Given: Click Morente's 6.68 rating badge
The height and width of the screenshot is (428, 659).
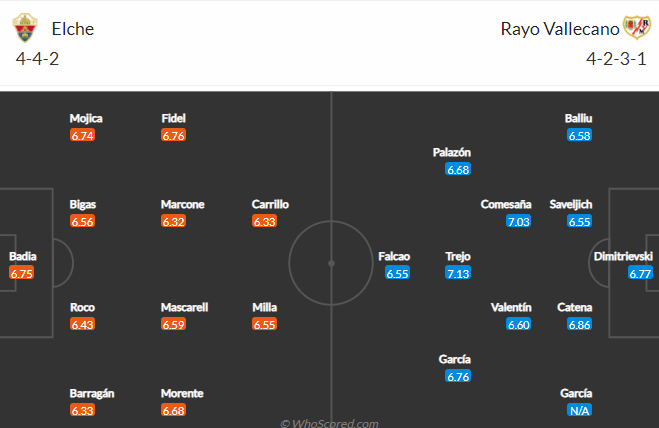Looking at the screenshot, I should [173, 410].
